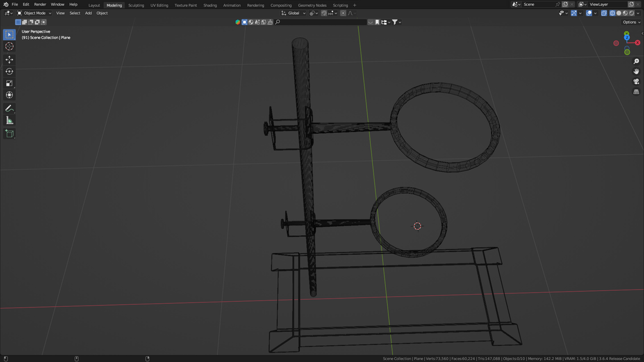
Task: Click the pin scene icon
Action: click(557, 4)
